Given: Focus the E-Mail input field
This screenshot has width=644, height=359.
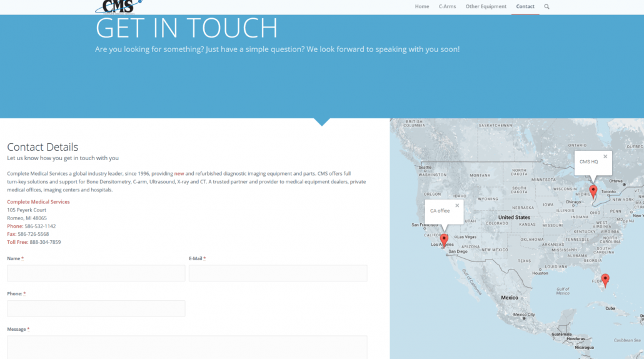Looking at the screenshot, I should (x=278, y=273).
